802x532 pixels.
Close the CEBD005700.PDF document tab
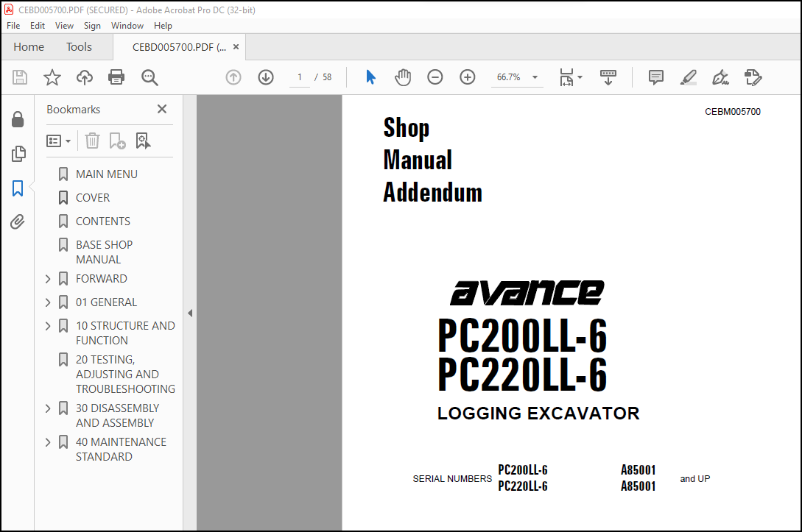236,47
